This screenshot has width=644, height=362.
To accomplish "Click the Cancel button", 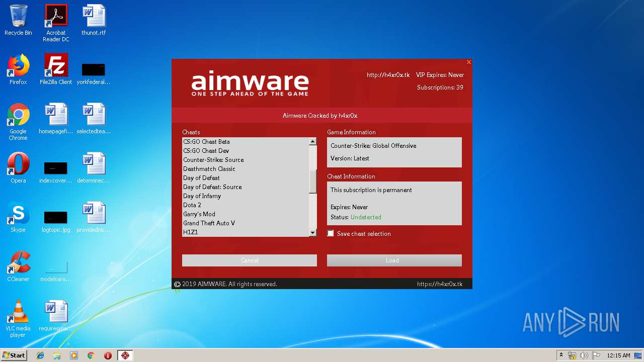I will click(250, 260).
